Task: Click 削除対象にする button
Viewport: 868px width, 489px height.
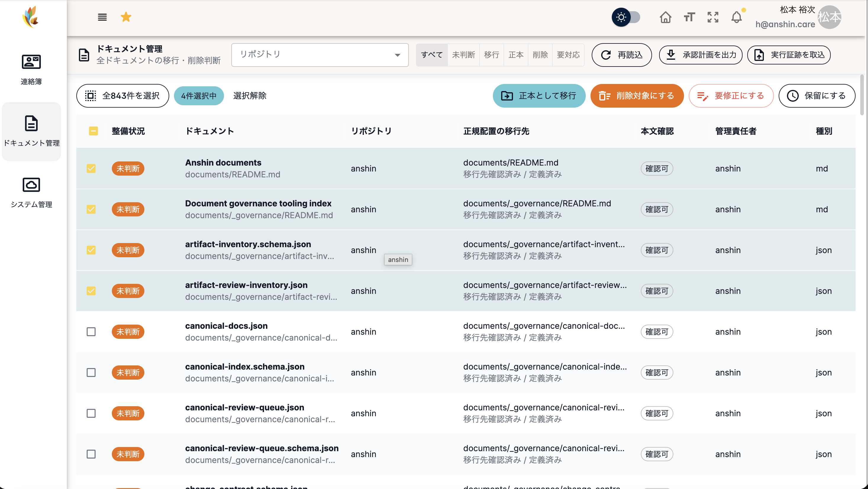Action: [637, 96]
